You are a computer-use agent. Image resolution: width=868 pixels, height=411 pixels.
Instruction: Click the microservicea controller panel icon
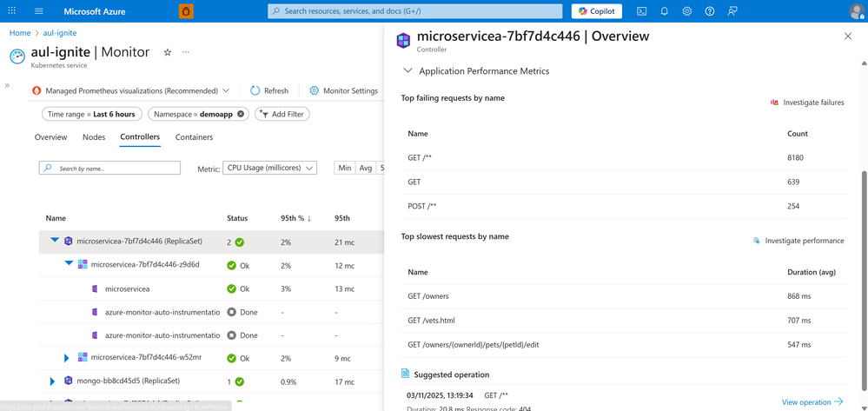403,41
